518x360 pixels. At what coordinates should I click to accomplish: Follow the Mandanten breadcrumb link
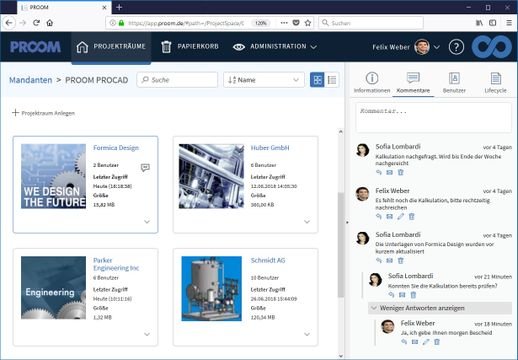click(31, 80)
